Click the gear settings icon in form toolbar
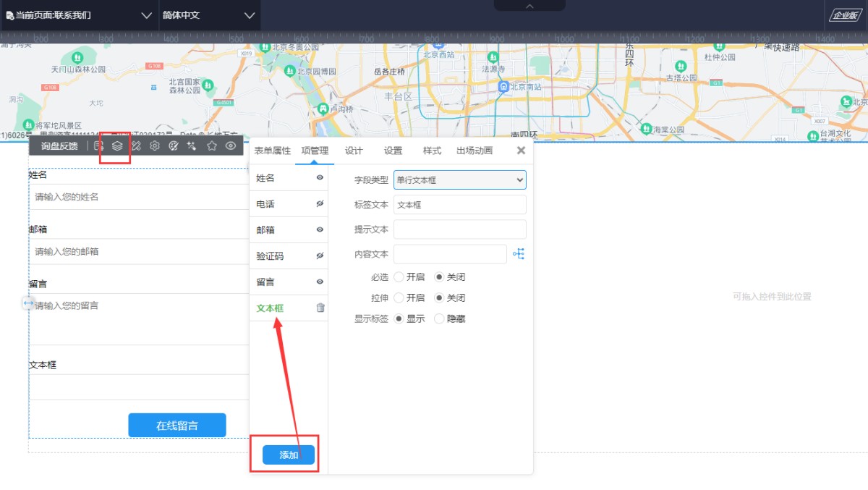 point(155,146)
